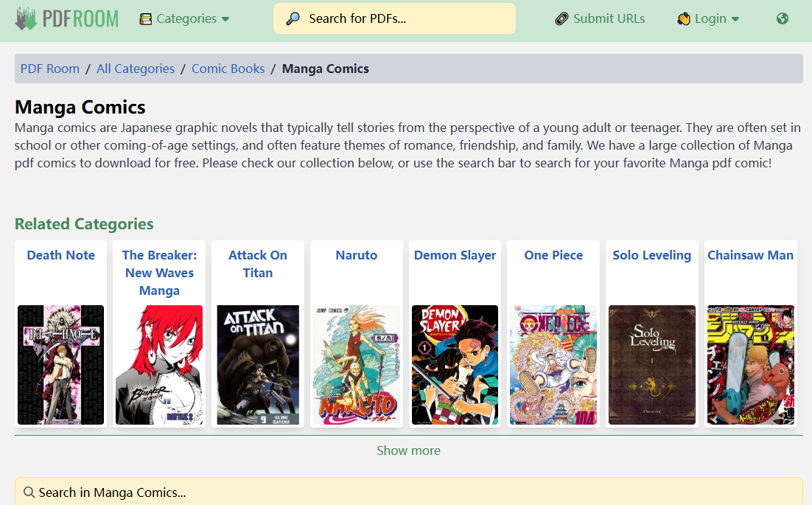Screen dimensions: 812x505
Task: Click the magnifier icon in the top search bar
Action: click(x=293, y=18)
